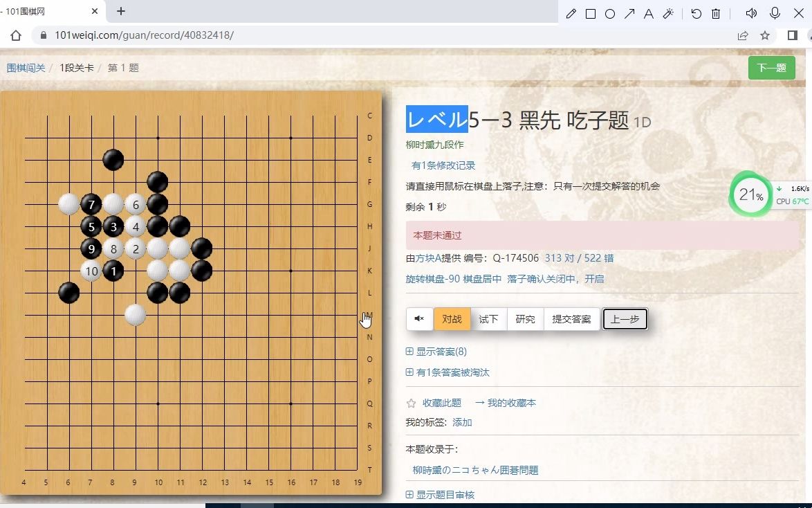Click the 313 对 / 522 错 statistics link

(x=579, y=258)
